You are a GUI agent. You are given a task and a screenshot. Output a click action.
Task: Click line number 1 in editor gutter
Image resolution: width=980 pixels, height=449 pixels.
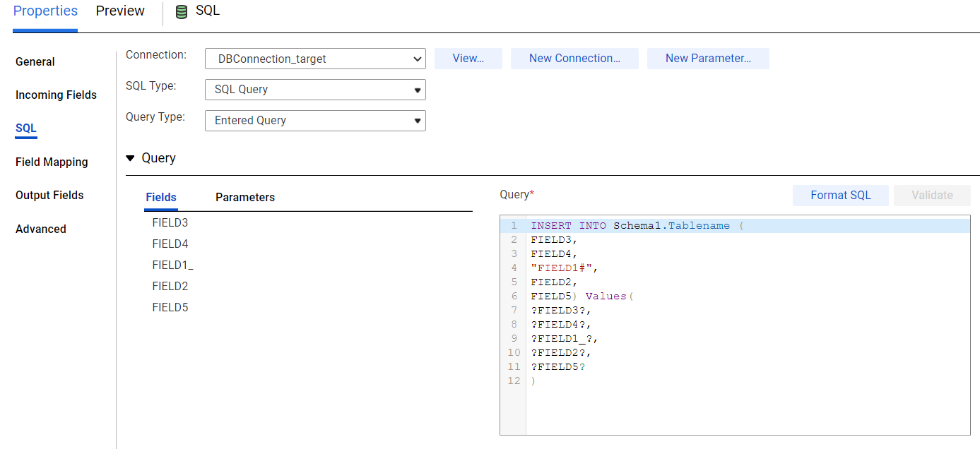pyautogui.click(x=514, y=226)
